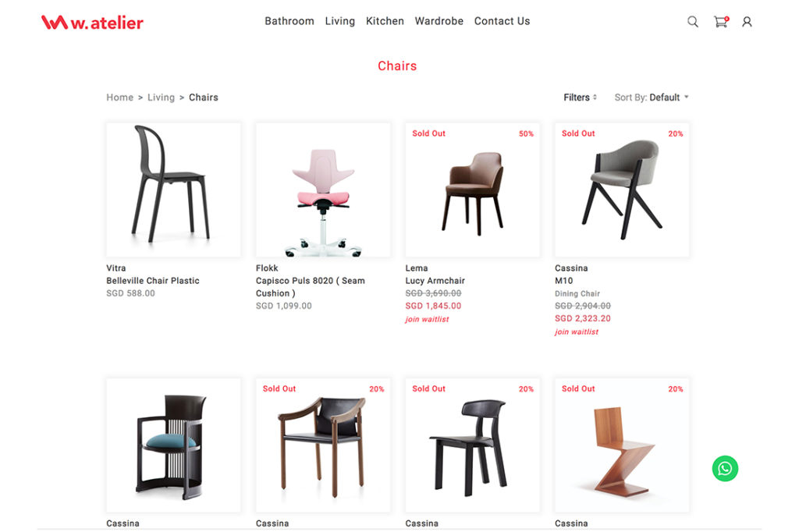The height and width of the screenshot is (532, 799).
Task: View the Vitra black chair thumbnail
Action: (x=173, y=190)
